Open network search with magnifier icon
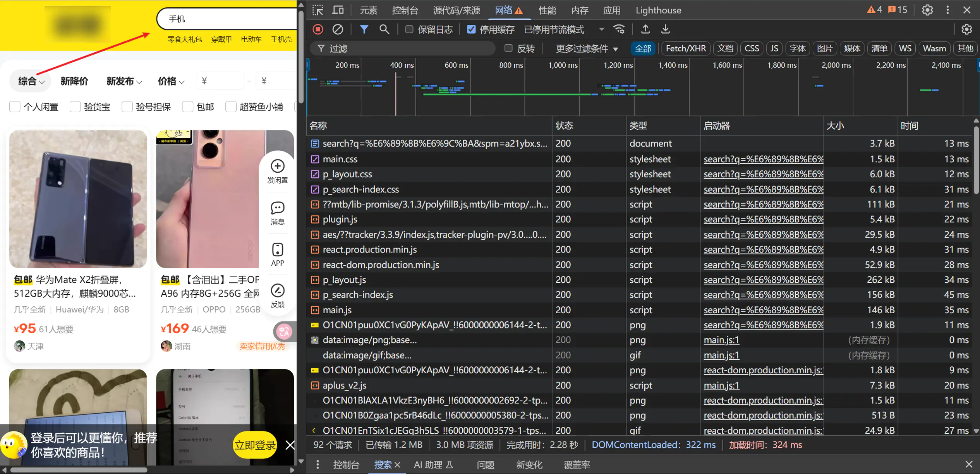980x474 pixels. pyautogui.click(x=384, y=29)
